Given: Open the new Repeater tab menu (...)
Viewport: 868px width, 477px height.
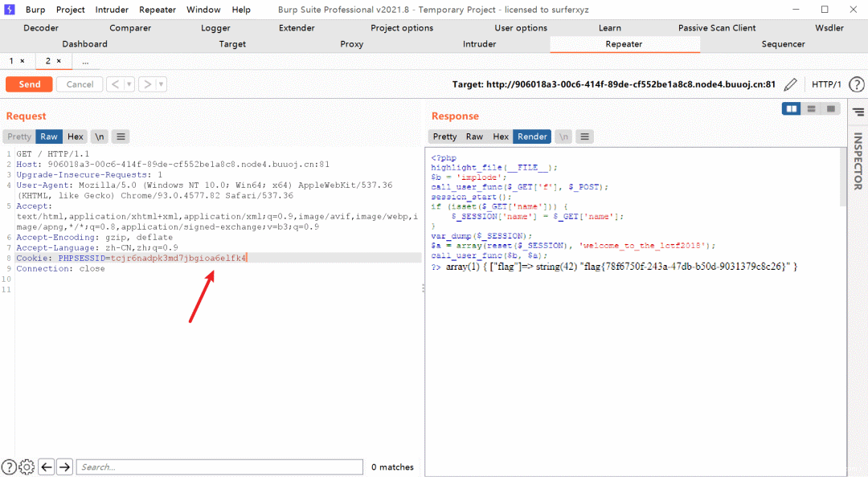Looking at the screenshot, I should 85,61.
